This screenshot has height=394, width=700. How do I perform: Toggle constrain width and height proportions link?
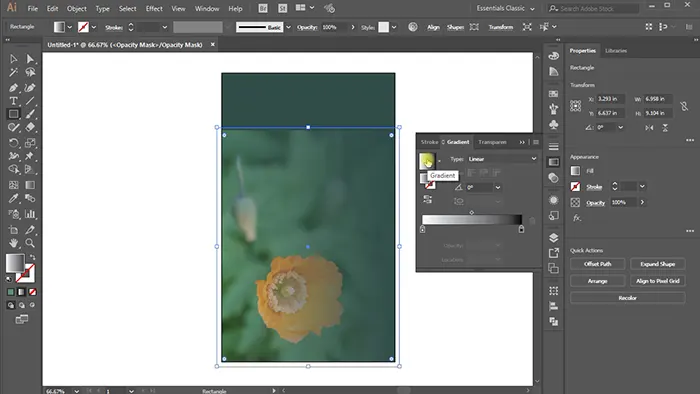(684, 106)
